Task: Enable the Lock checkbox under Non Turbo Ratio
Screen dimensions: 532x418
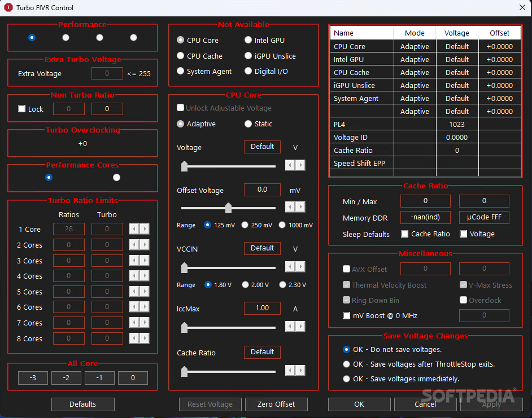Action: 21,109
